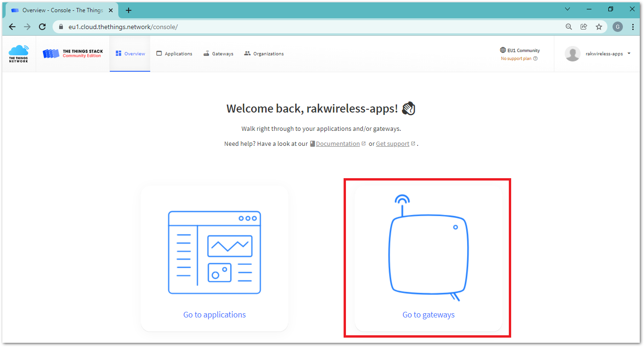Click the bookmark star in the address bar
644x347 pixels.
click(599, 27)
